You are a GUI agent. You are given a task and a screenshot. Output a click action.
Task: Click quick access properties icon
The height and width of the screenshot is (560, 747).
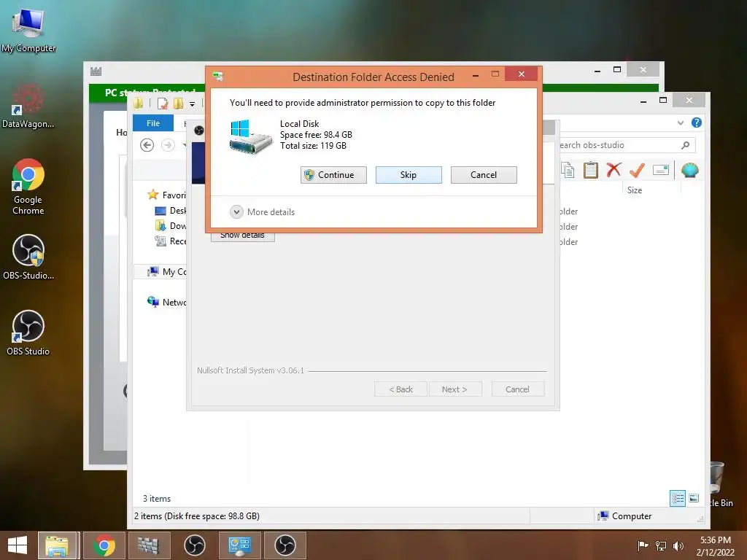tap(163, 104)
